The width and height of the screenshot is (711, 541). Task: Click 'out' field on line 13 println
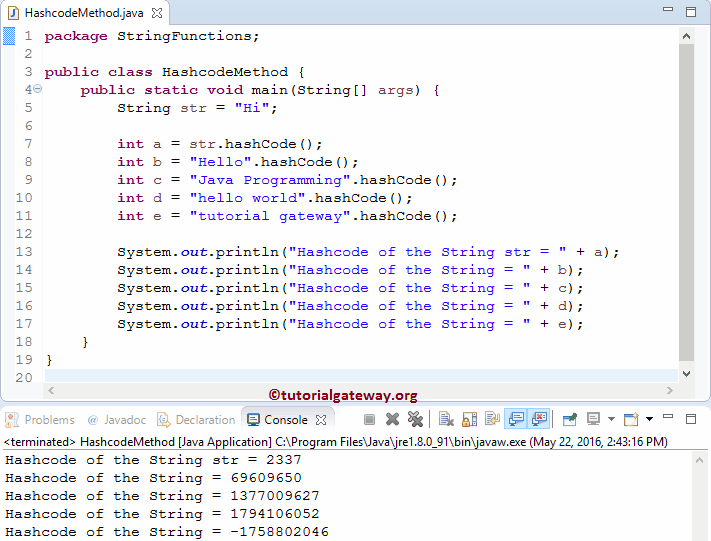tap(194, 252)
